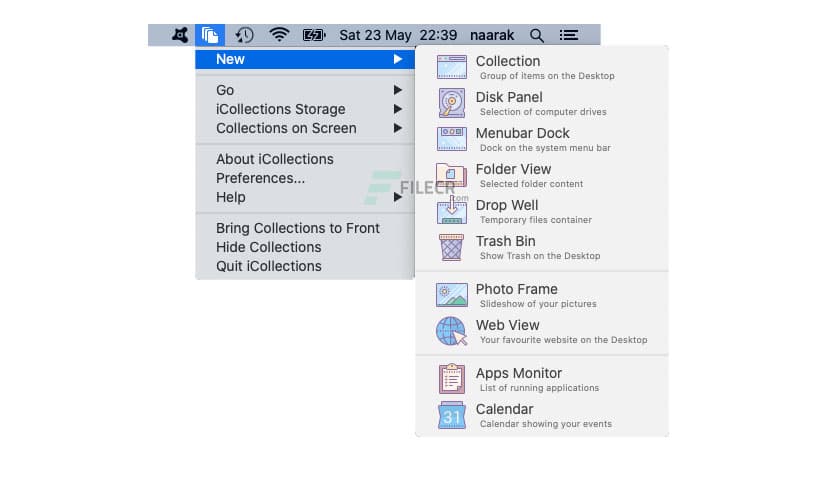Click 'Selection of computer drives' text

pyautogui.click(x=543, y=112)
